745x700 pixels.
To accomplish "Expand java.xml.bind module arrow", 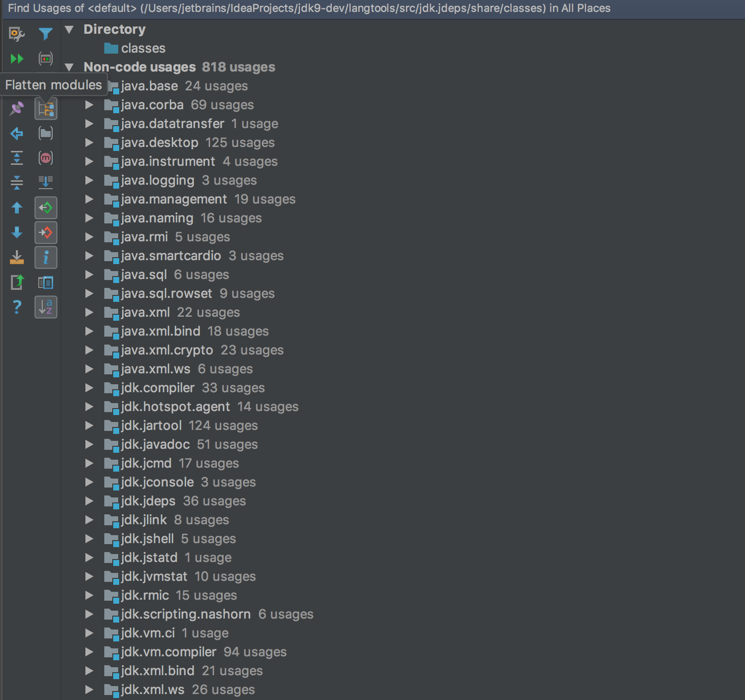I will [x=89, y=331].
